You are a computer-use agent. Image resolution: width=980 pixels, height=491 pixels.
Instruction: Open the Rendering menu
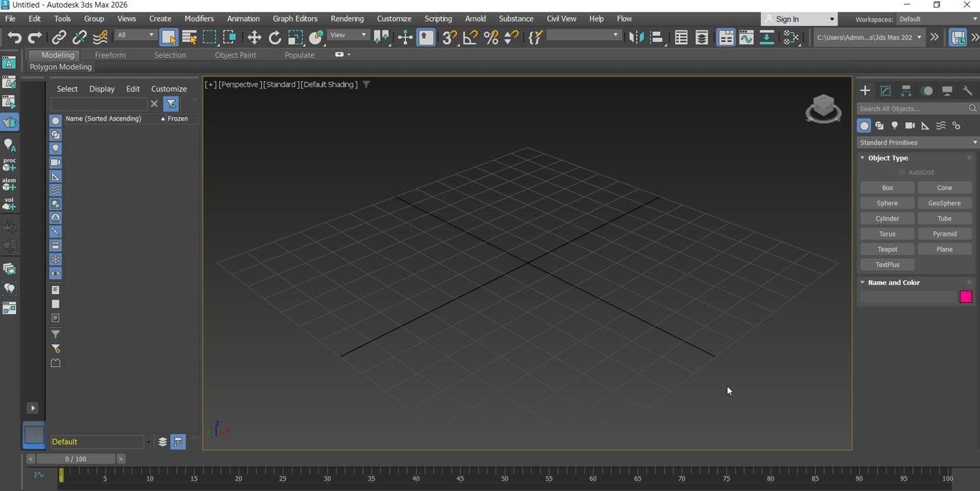click(347, 19)
